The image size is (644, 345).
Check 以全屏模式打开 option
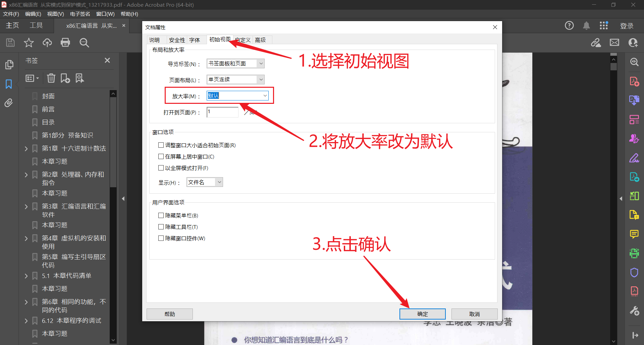pyautogui.click(x=161, y=167)
